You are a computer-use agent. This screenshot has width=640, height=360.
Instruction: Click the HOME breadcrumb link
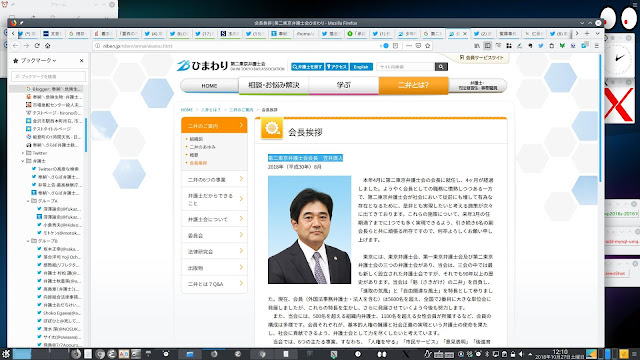[187, 110]
